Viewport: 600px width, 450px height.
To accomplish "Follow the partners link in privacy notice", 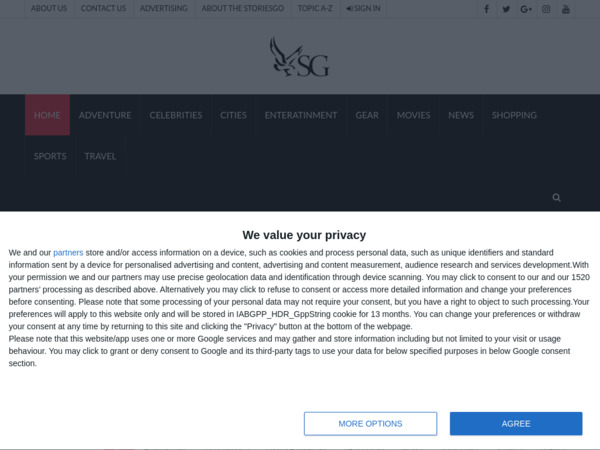I will tap(68, 253).
